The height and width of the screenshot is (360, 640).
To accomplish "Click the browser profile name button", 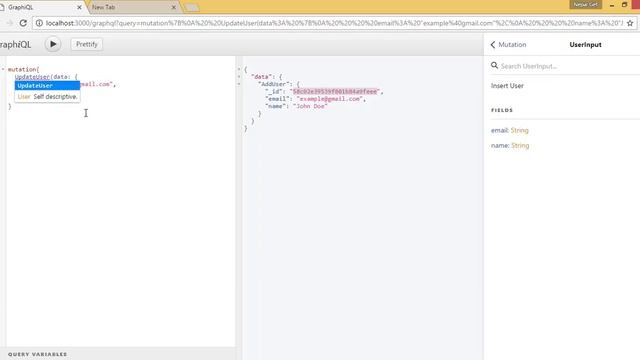I will click(x=585, y=4).
